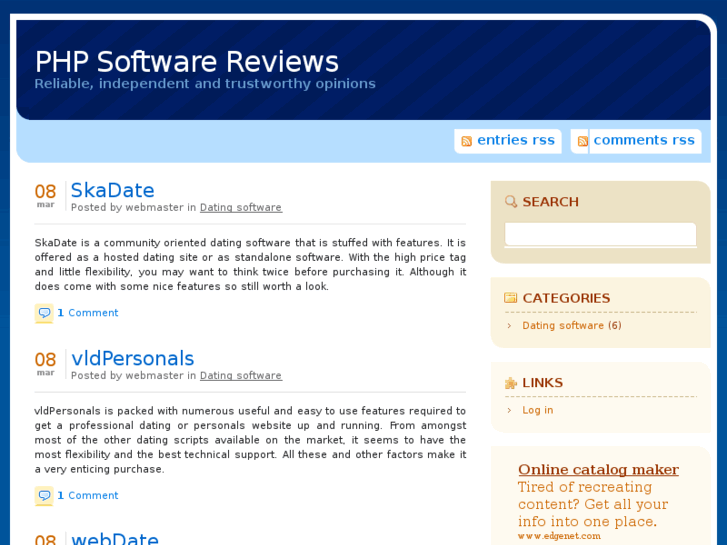Click the folder icon beside CATEGORIES heading
The height and width of the screenshot is (545, 727).
click(510, 298)
